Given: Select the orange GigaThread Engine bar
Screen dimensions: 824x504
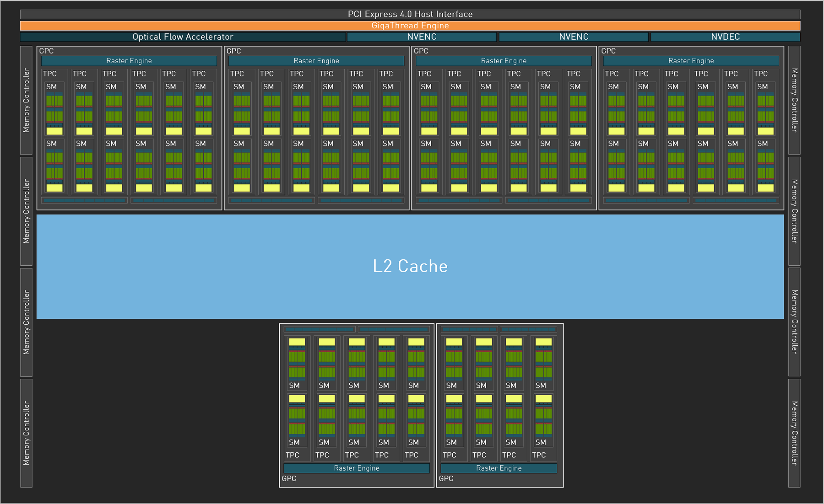Looking at the screenshot, I should (410, 26).
